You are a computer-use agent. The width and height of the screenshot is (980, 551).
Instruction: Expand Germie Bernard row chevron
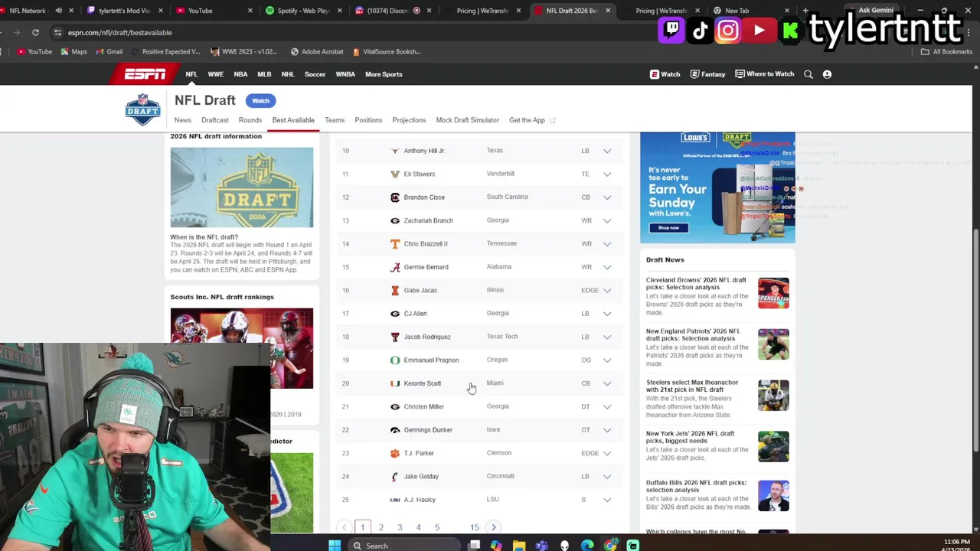[x=607, y=267]
